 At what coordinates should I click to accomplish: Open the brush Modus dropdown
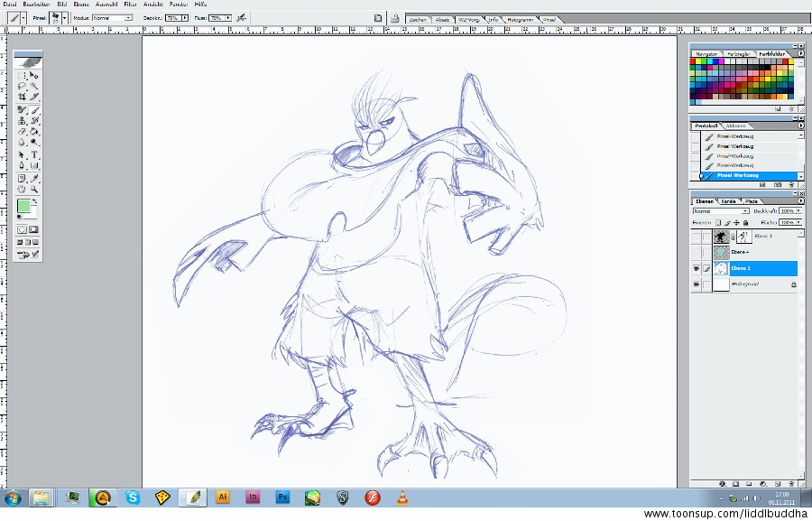coord(129,17)
